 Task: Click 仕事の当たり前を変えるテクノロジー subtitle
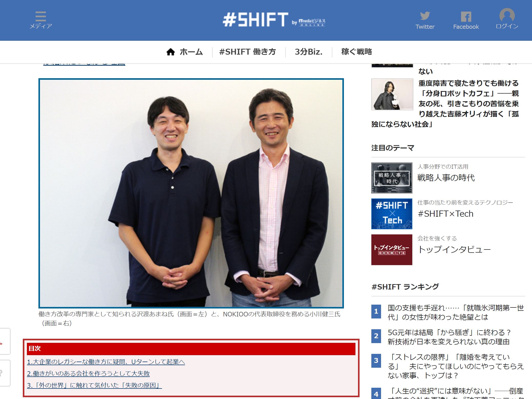(465, 203)
